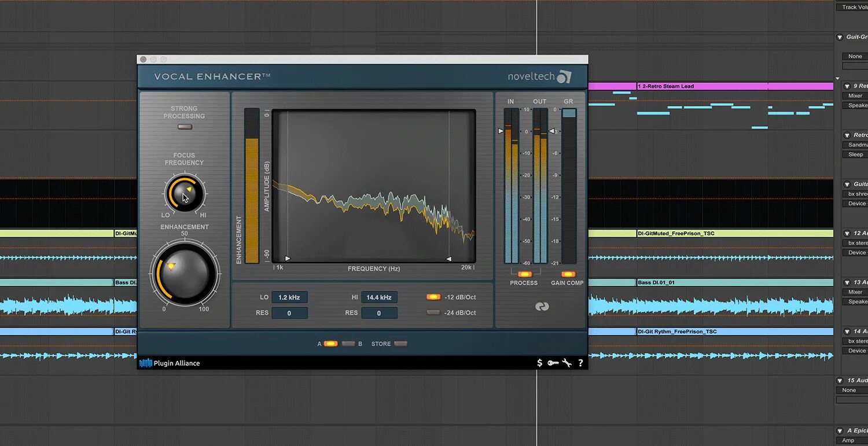Open the Sleep parameter dropdown
Screen dimensions: 868x446
coord(855,154)
